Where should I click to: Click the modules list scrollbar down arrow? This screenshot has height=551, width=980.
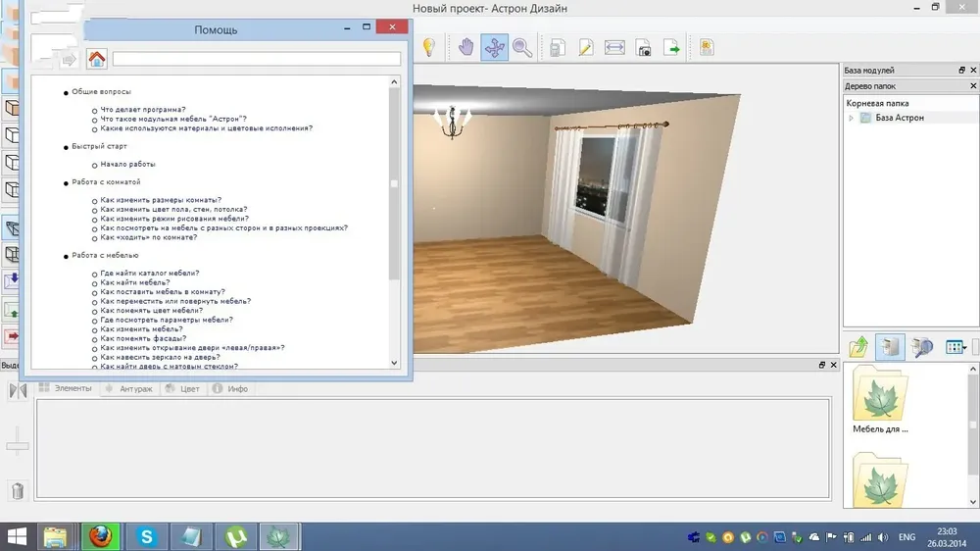point(973,502)
